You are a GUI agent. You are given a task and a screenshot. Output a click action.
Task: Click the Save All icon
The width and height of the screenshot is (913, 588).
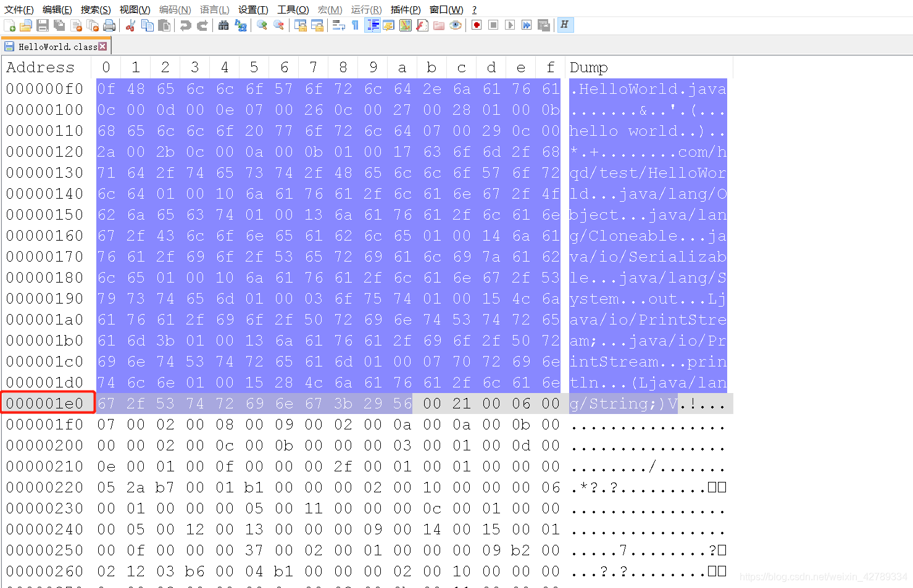click(x=59, y=25)
